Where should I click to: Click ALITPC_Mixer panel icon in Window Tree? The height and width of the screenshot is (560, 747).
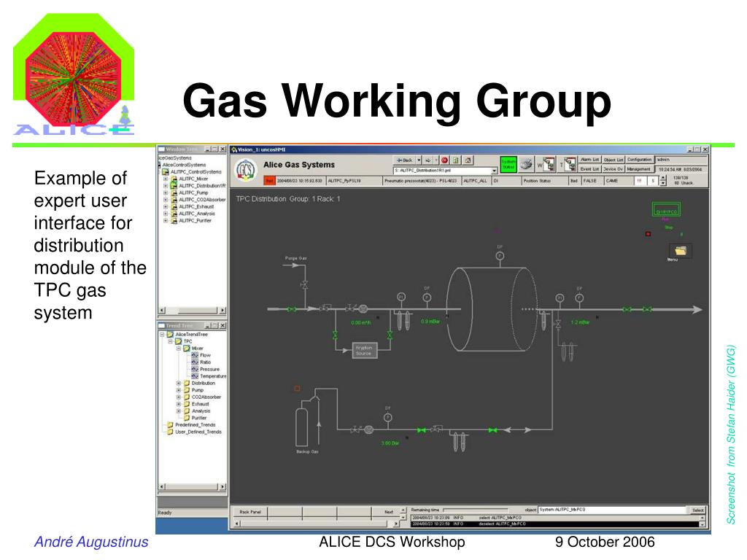click(x=174, y=179)
